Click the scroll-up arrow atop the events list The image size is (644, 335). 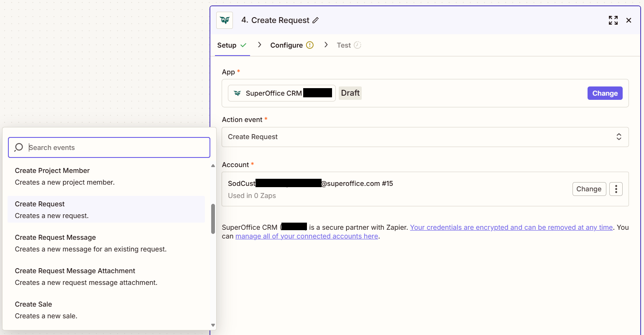[x=213, y=165]
